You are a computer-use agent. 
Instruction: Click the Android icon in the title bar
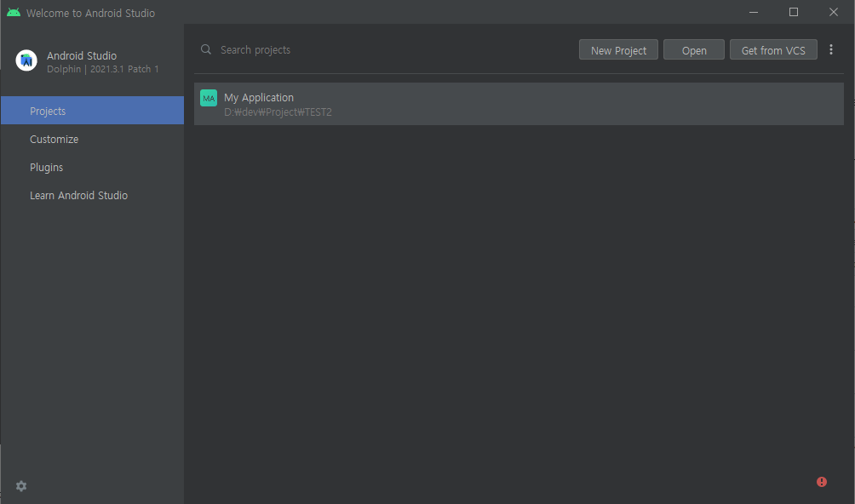click(14, 13)
